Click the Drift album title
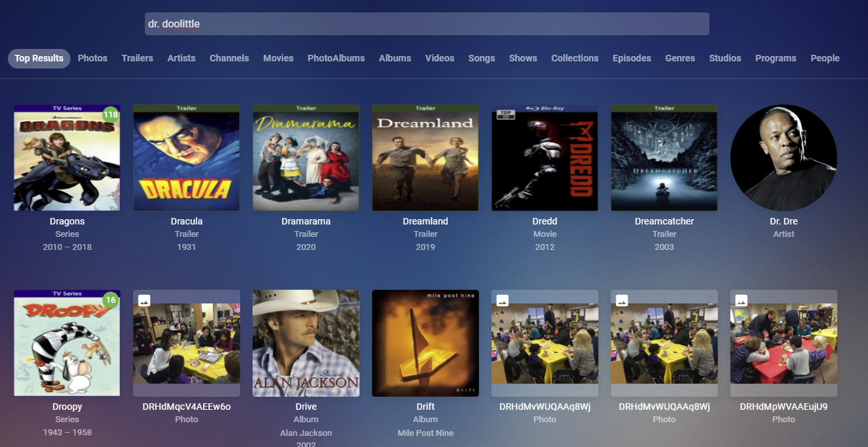 coord(426,407)
